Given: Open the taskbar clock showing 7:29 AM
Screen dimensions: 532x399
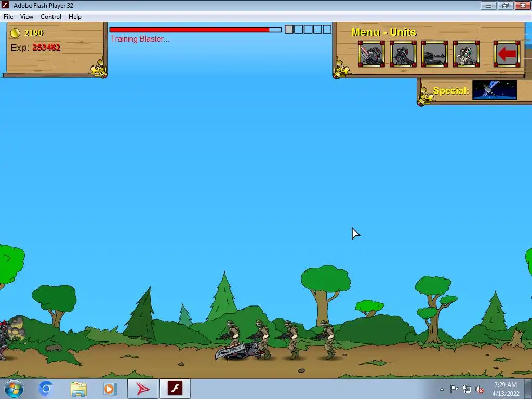Looking at the screenshot, I should [x=506, y=389].
